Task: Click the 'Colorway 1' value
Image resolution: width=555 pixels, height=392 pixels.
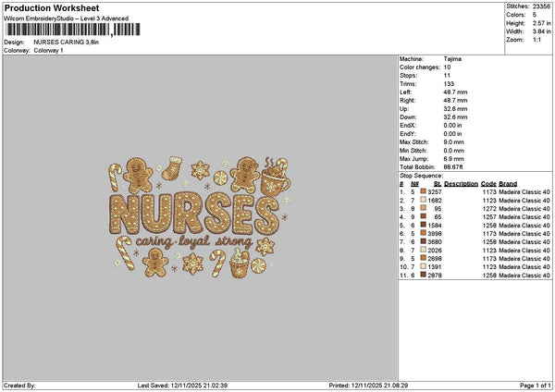Action: pyautogui.click(x=48, y=51)
